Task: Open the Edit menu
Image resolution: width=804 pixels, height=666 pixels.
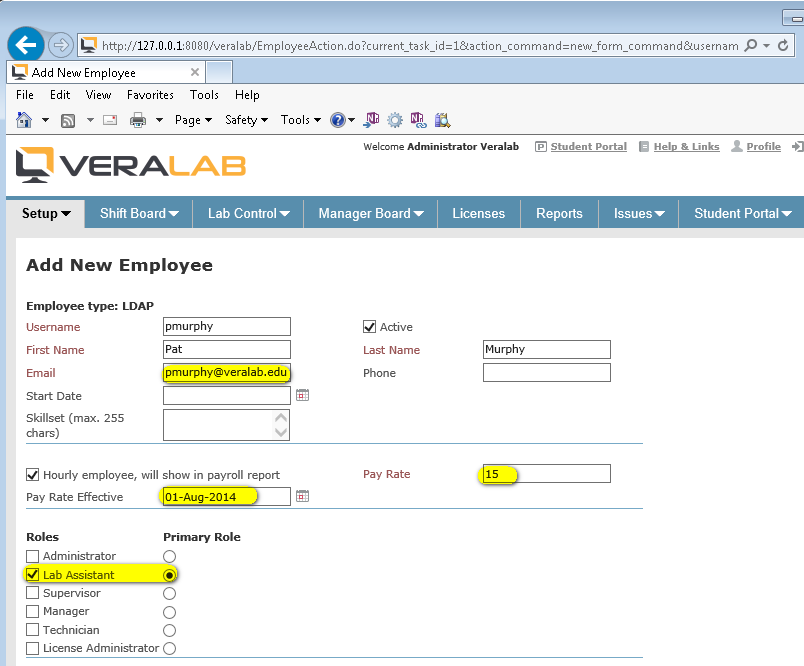Action: pos(60,95)
